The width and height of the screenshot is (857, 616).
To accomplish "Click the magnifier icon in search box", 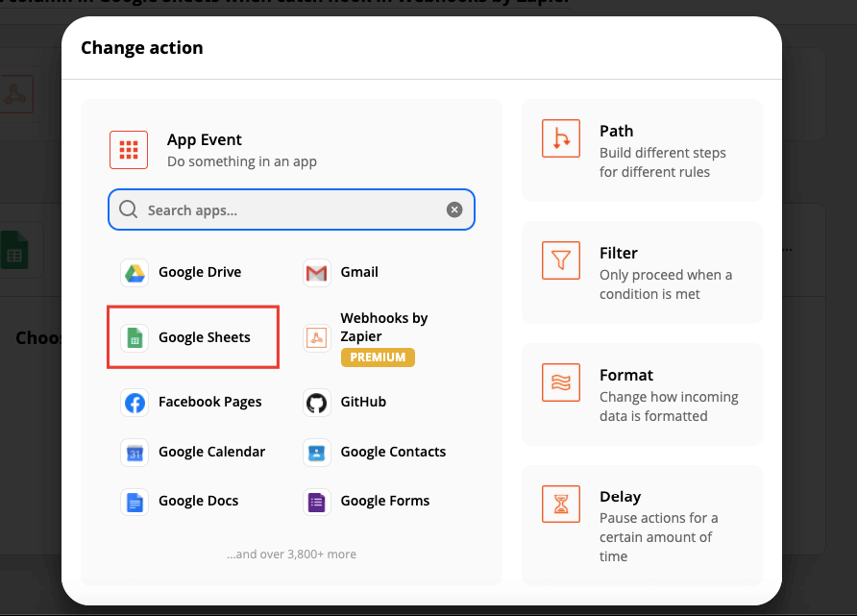I will pyautogui.click(x=129, y=209).
